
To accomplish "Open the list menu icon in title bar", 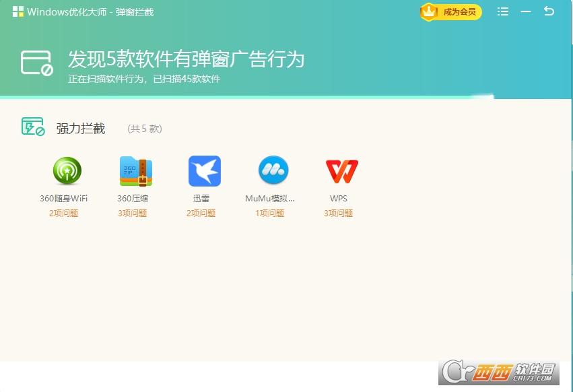I will point(503,11).
